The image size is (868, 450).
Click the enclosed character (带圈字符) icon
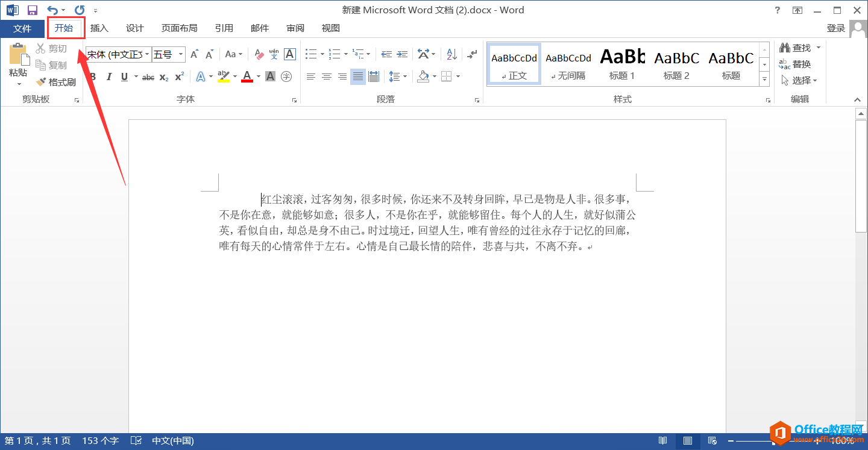pyautogui.click(x=286, y=77)
